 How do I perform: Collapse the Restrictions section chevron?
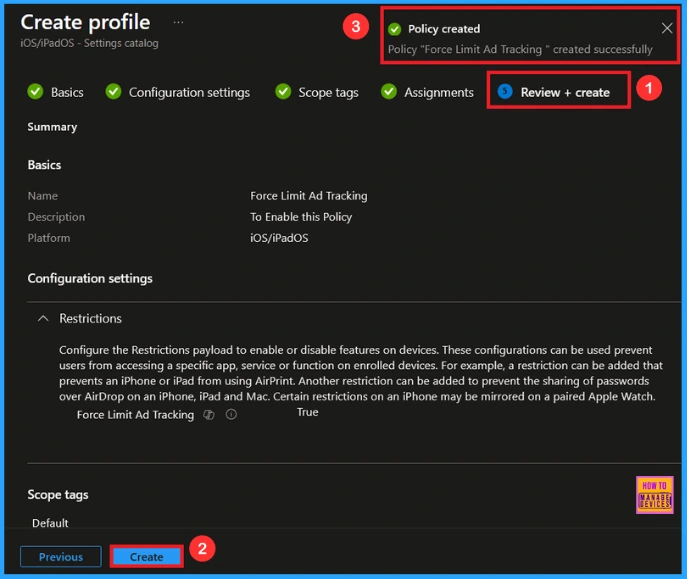click(x=43, y=318)
